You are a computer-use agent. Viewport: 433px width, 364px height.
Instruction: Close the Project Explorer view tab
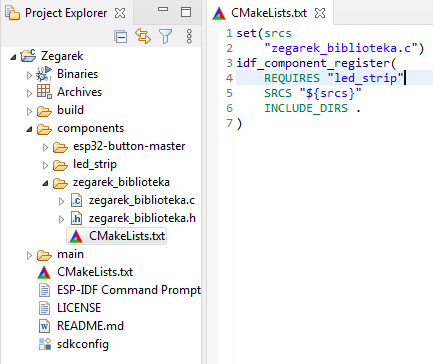[120, 13]
